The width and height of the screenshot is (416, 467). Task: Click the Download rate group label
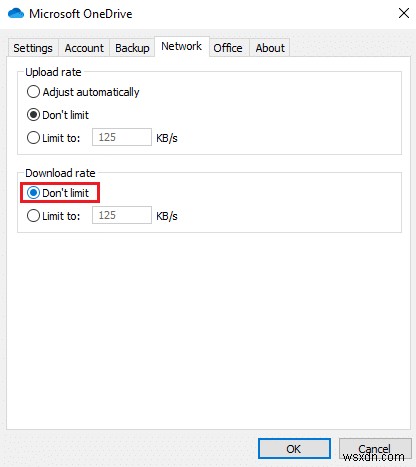[x=60, y=173]
